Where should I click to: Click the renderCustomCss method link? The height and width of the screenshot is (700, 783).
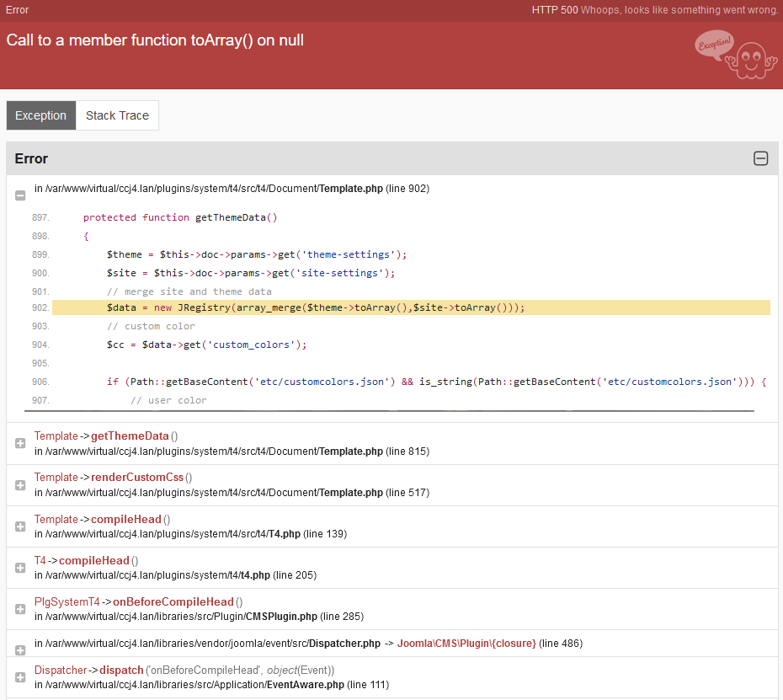[137, 478]
